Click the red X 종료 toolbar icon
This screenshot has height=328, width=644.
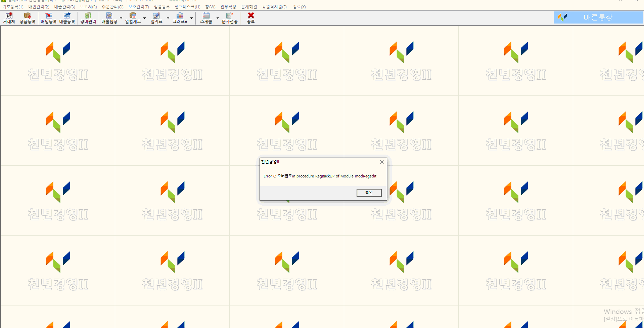click(x=251, y=18)
